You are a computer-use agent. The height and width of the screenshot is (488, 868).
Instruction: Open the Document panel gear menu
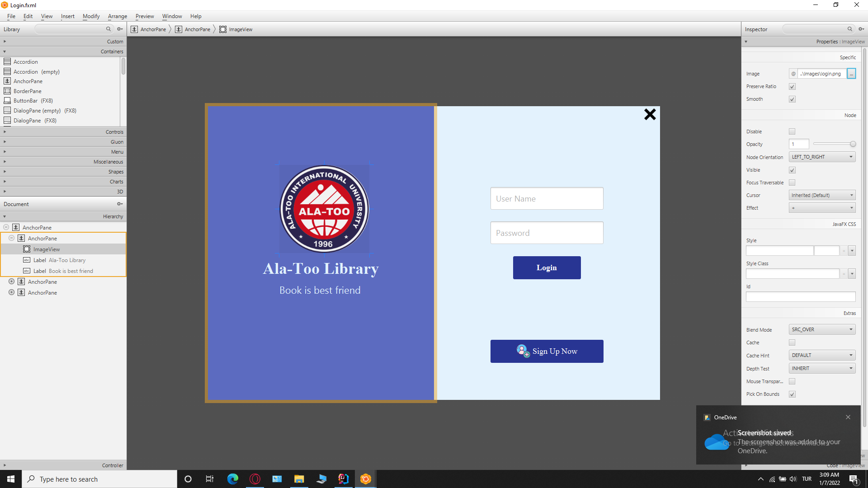[x=120, y=204]
